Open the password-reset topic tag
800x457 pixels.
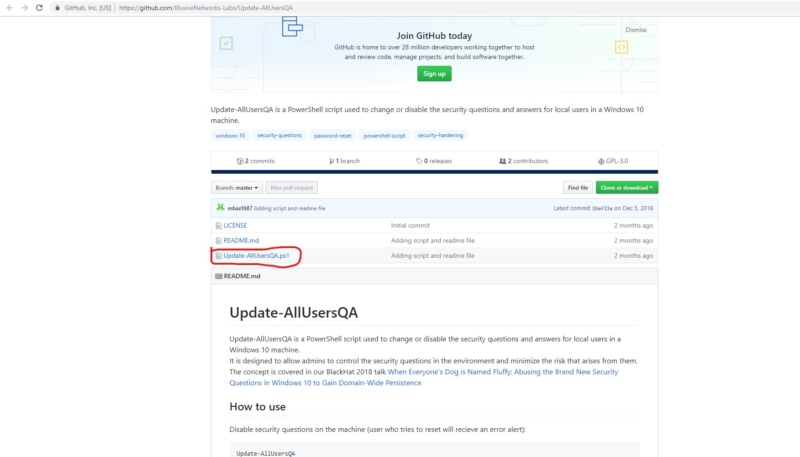(x=332, y=135)
